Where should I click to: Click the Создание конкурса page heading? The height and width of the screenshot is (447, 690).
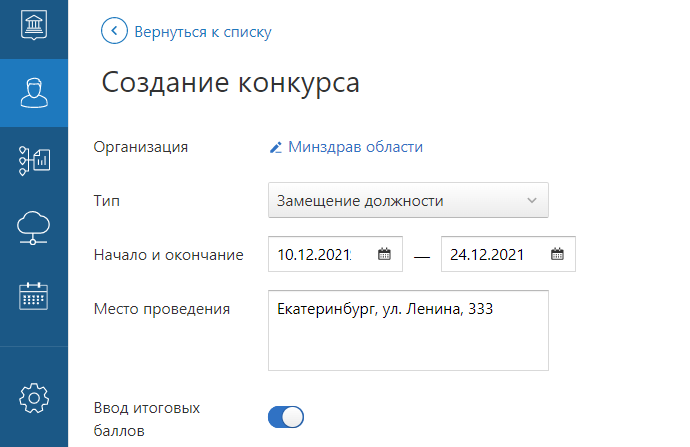pyautogui.click(x=231, y=83)
